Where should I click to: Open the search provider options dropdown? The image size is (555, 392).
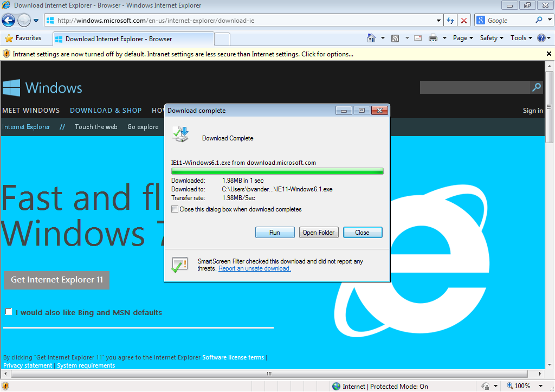(x=550, y=20)
